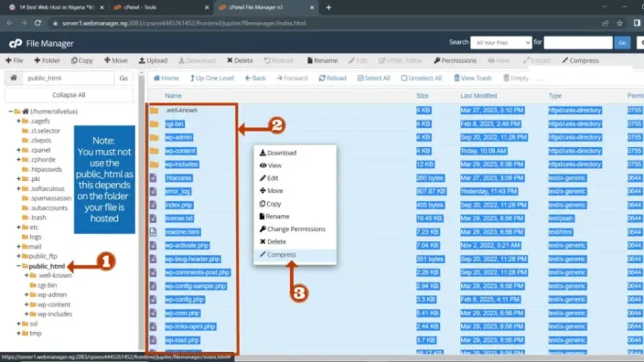The height and width of the screenshot is (362, 644).
Task: Choose View from the context menu
Action: [295, 165]
